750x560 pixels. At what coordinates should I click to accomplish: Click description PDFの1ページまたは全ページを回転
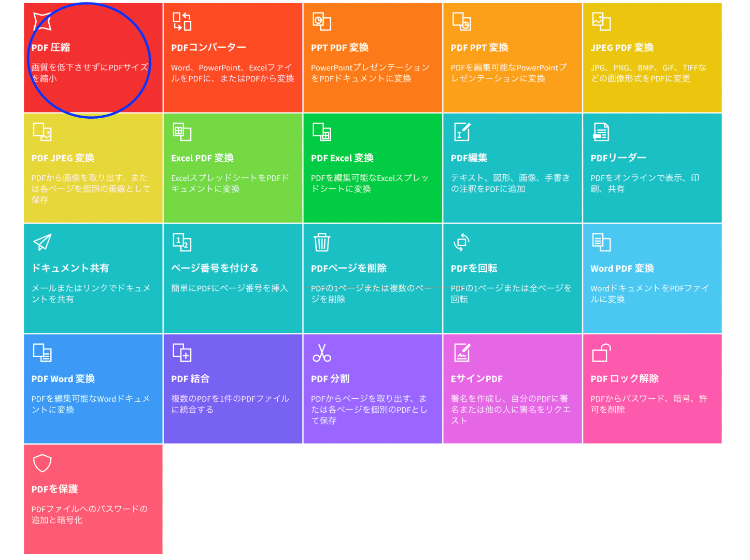click(511, 293)
